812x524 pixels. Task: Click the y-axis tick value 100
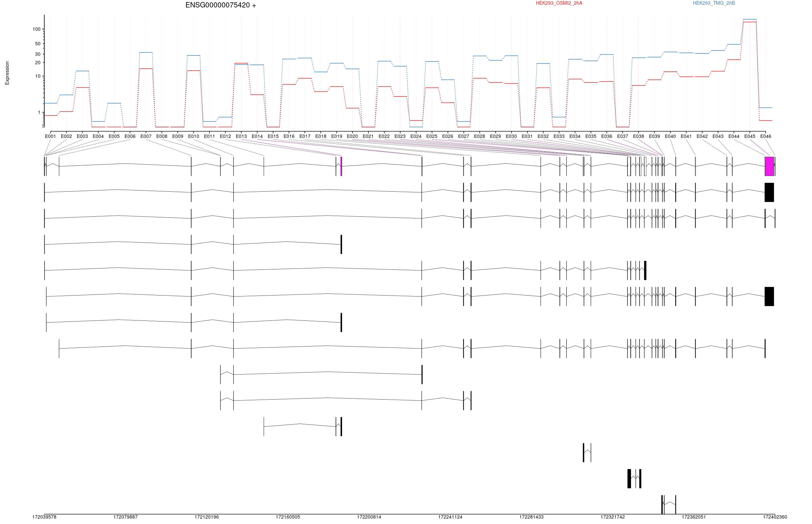coord(37,29)
